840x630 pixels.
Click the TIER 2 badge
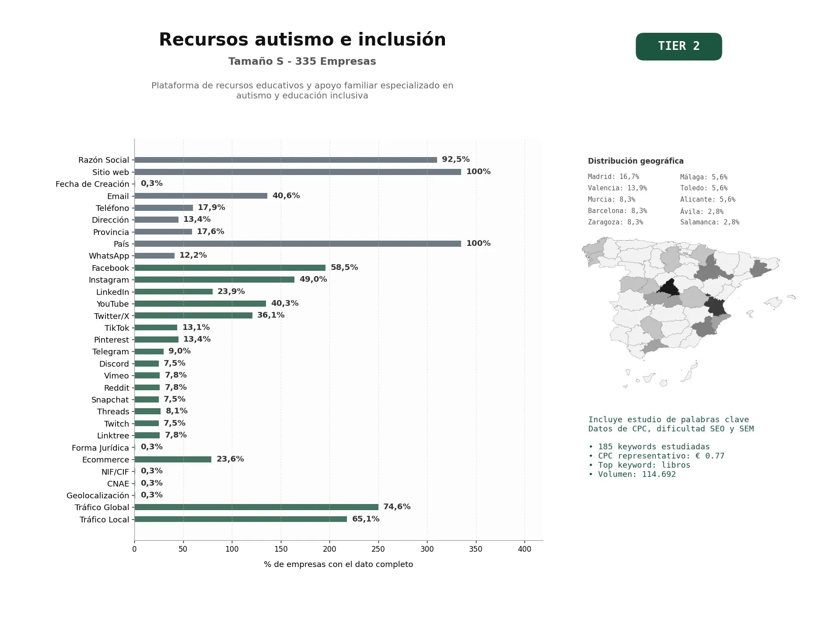(x=679, y=46)
